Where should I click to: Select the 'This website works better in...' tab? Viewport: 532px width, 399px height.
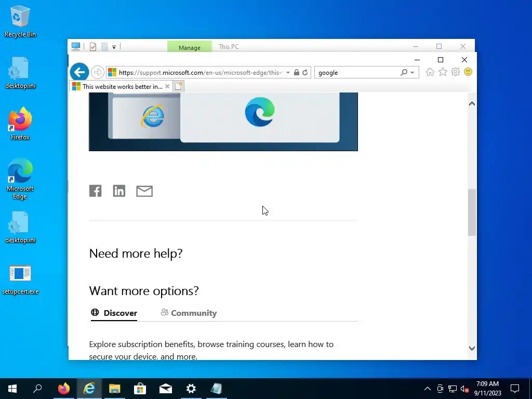point(121,86)
